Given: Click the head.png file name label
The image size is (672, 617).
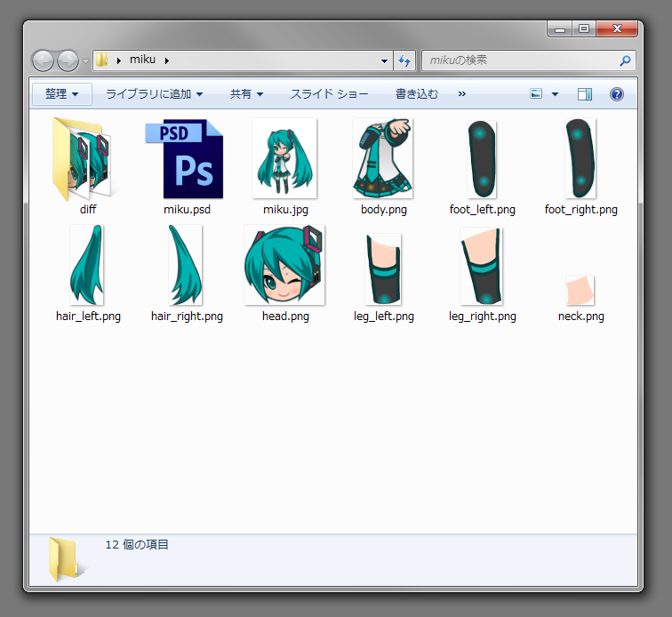Looking at the screenshot, I should tap(285, 316).
